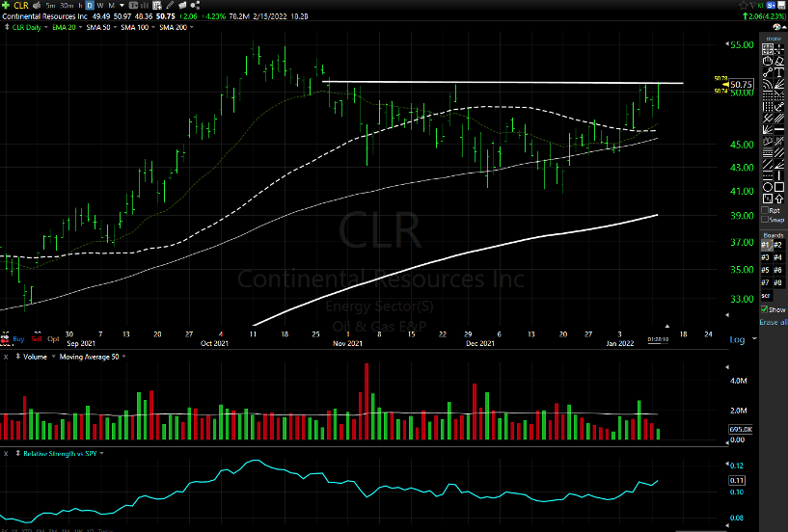Click the 'scr' board button
The image size is (788, 532).
766,295
